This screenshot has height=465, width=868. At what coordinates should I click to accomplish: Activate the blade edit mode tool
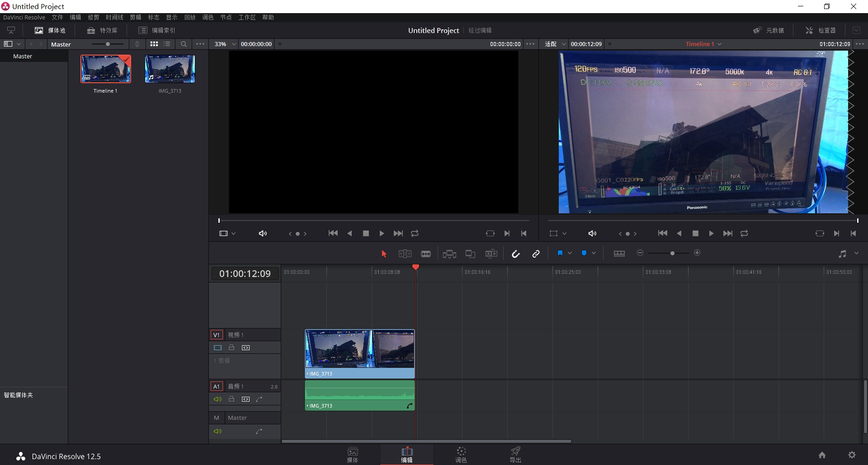(x=425, y=254)
